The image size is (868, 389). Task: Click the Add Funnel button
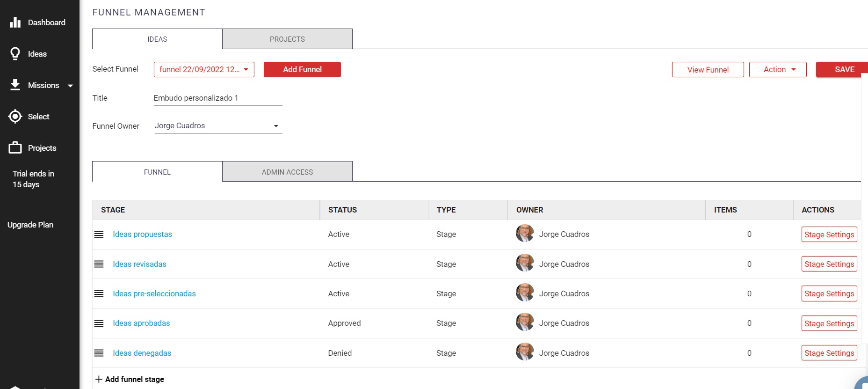pos(302,69)
